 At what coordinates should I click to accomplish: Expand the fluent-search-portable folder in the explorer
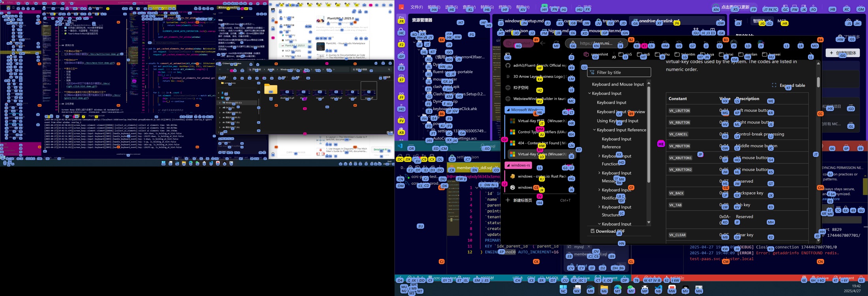tap(424, 72)
